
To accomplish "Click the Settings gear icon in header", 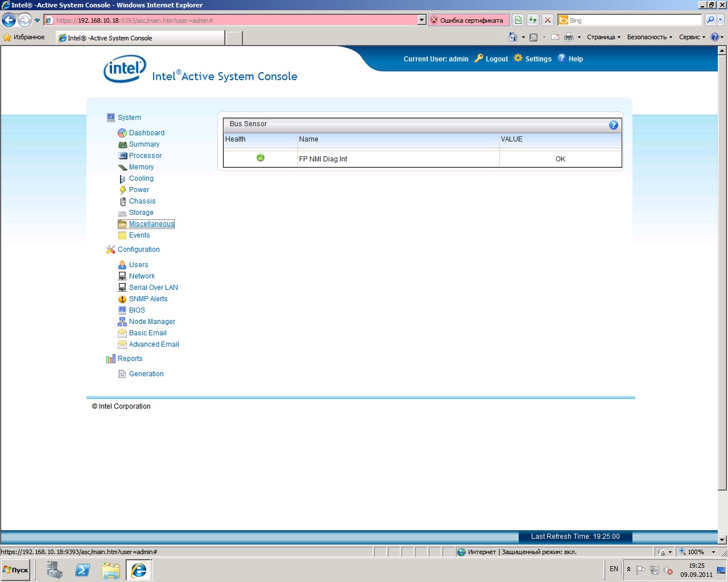I will click(518, 58).
